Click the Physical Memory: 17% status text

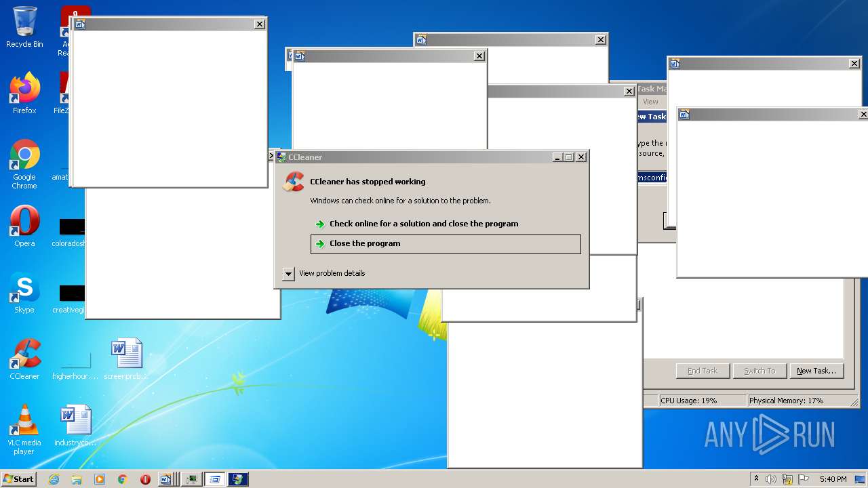click(786, 401)
